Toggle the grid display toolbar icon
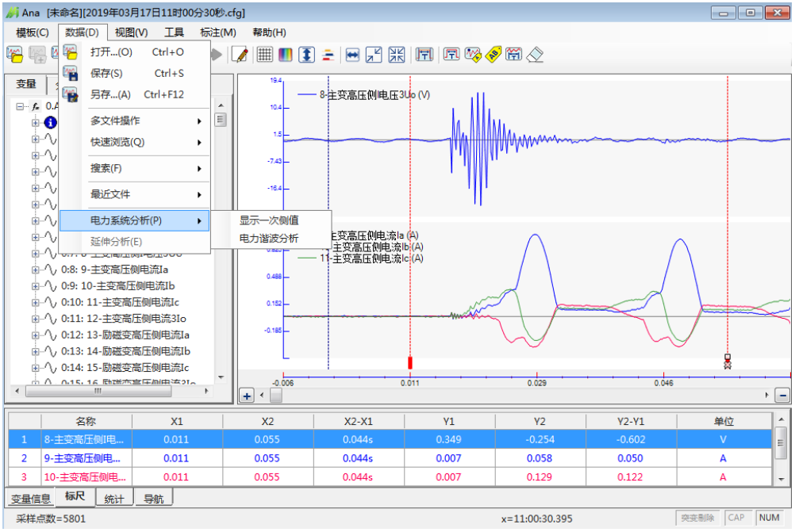 coord(265,54)
